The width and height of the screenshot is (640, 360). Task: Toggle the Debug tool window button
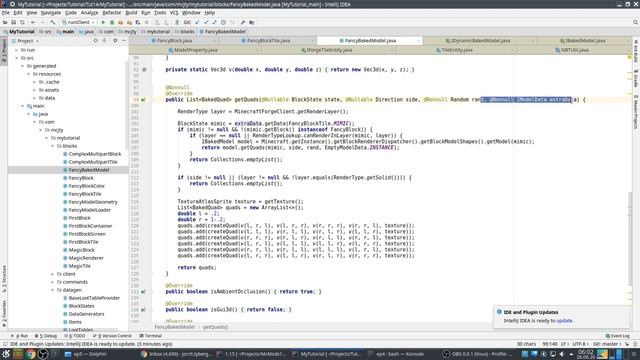point(46,336)
